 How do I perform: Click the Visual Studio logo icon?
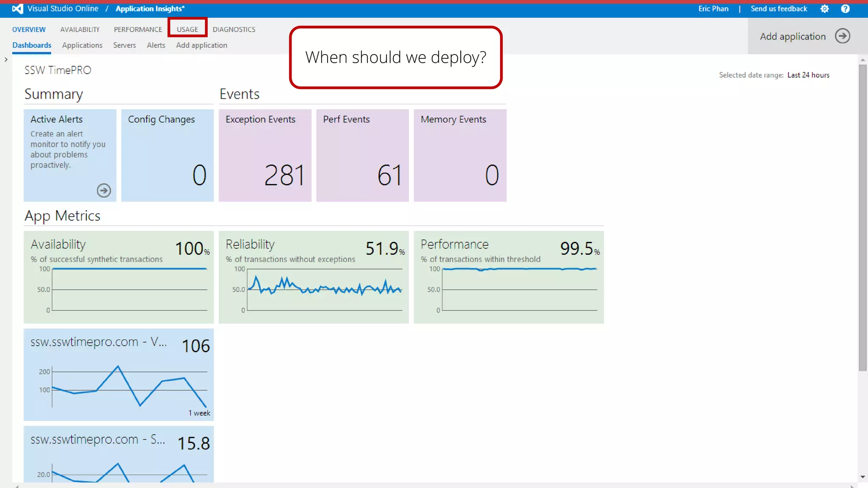(17, 9)
